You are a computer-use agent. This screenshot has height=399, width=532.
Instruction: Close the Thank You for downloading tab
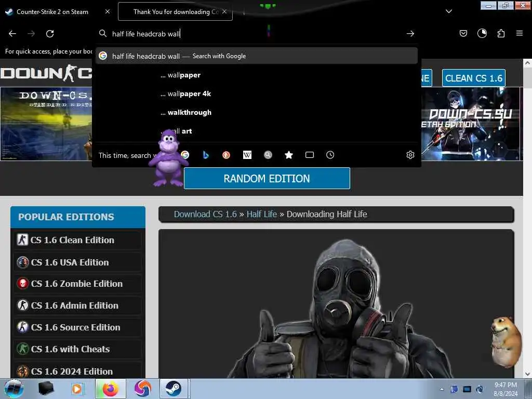coord(224,11)
